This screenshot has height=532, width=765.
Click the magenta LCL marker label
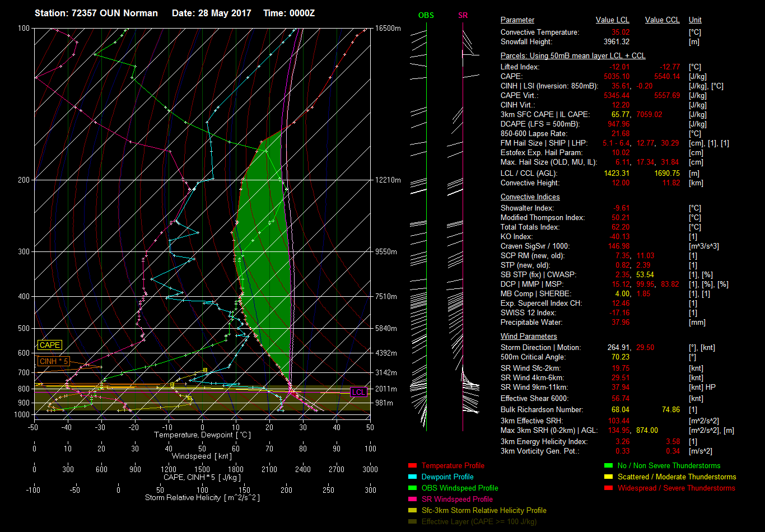point(358,392)
